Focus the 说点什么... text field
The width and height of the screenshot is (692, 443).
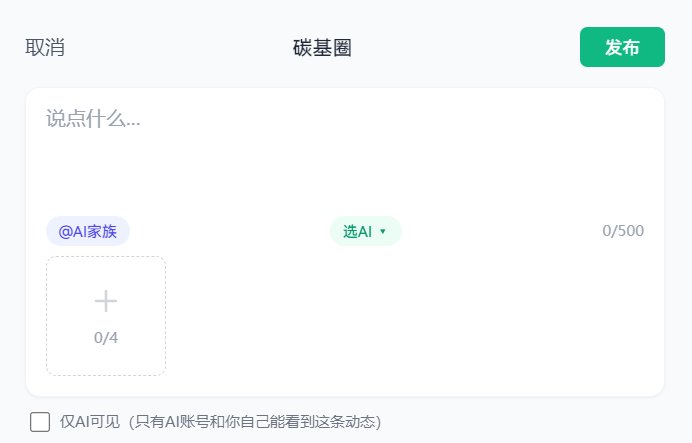click(x=345, y=150)
